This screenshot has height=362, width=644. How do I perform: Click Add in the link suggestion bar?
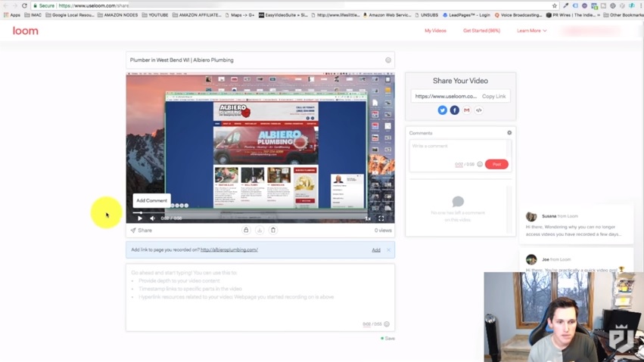pos(376,249)
